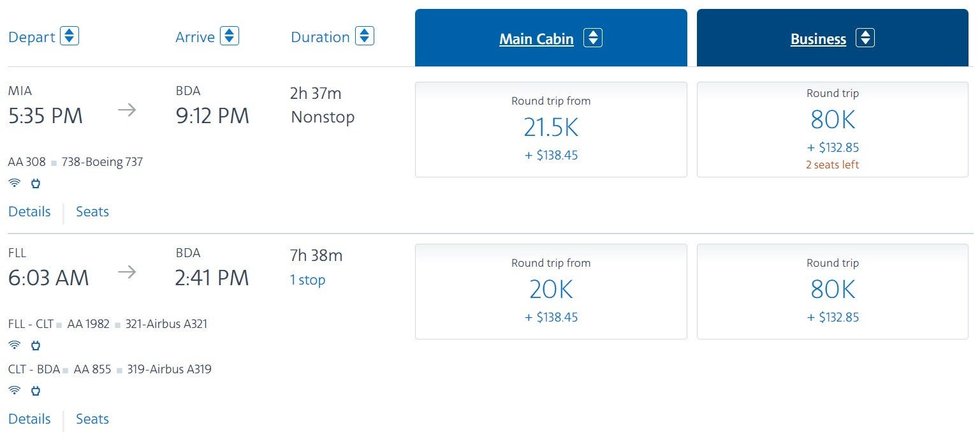Viewport: 980px width, 439px height.
Task: Click power outlet icon for CLT - BDA segment
Action: [36, 391]
